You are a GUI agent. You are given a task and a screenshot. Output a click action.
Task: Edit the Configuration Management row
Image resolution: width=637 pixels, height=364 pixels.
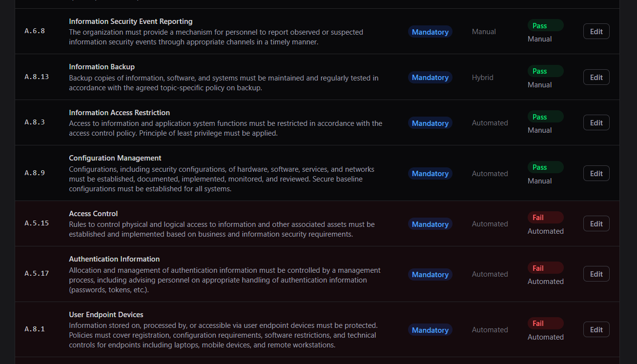pos(596,173)
